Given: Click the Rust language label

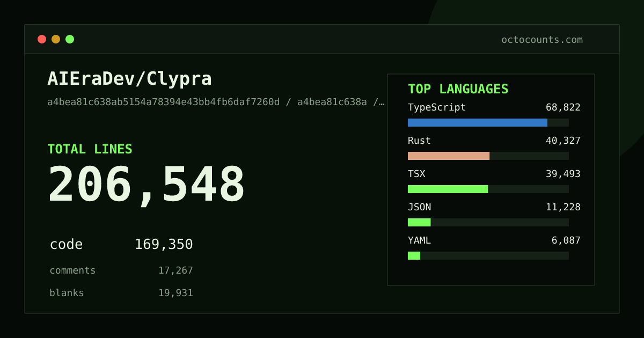Looking at the screenshot, I should 419,141.
